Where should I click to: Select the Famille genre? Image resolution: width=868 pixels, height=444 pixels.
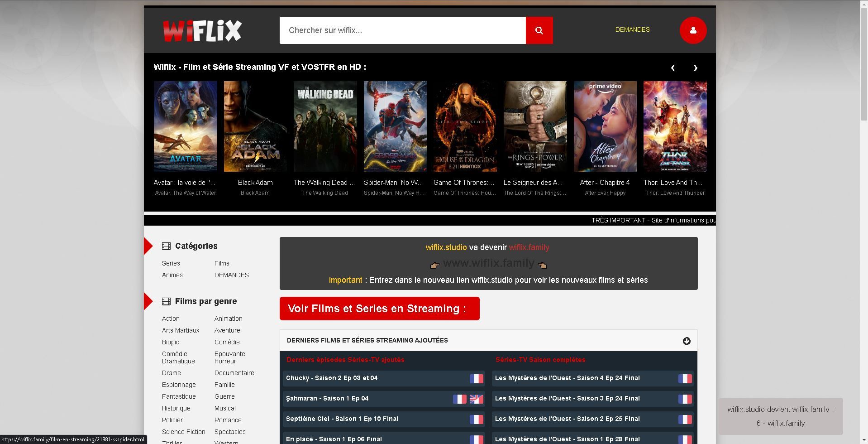(224, 385)
